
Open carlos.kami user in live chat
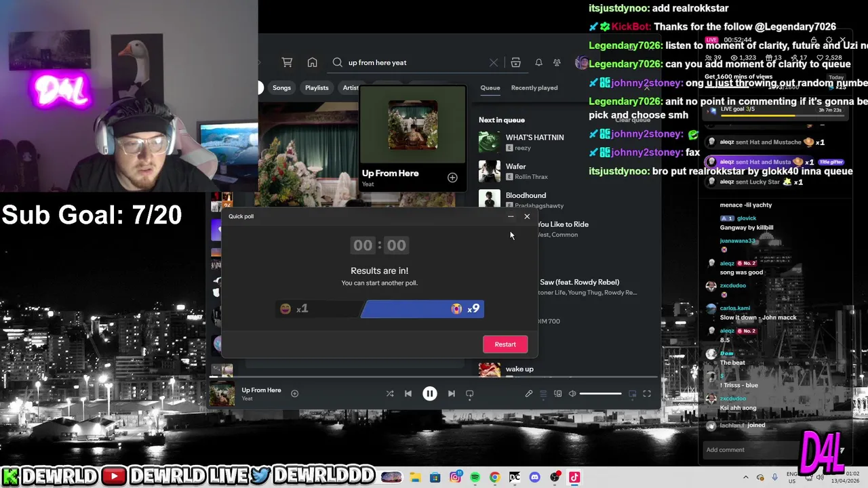pos(735,308)
